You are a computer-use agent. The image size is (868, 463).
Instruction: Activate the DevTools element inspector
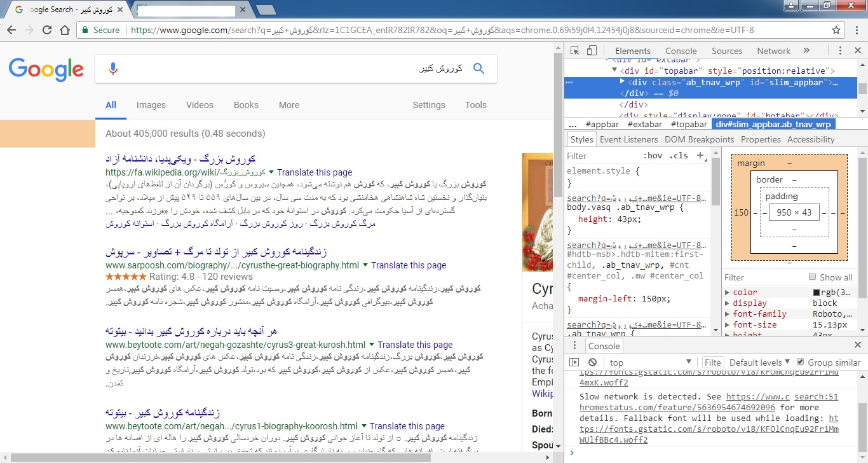[x=574, y=51]
